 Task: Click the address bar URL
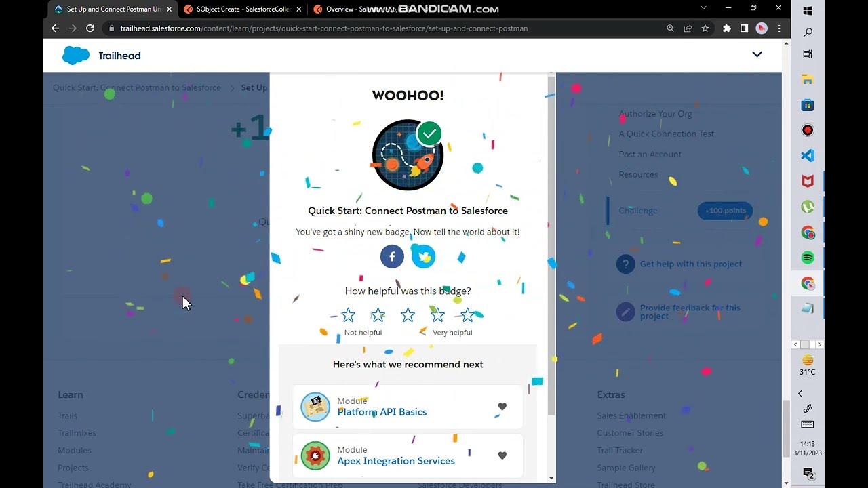[x=323, y=28]
